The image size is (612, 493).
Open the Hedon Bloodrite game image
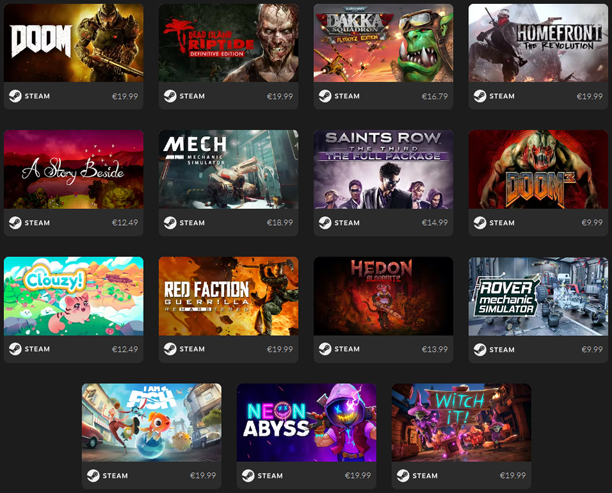[x=384, y=296]
